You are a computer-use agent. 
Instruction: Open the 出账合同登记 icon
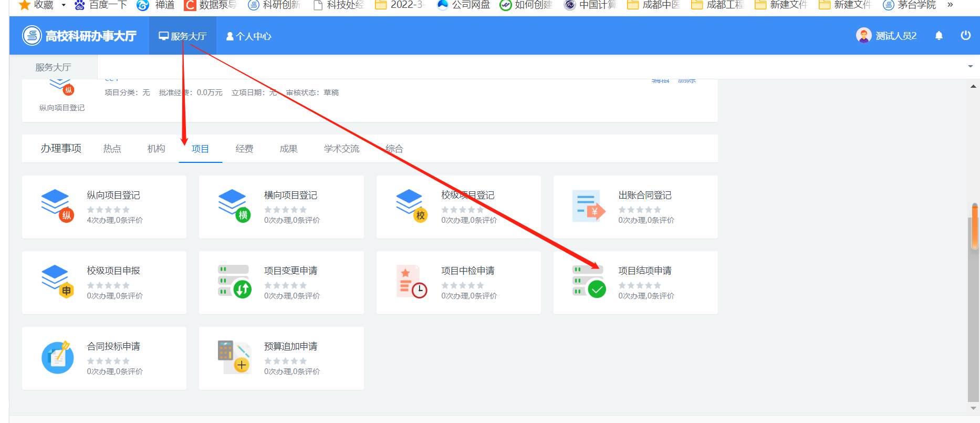(x=589, y=206)
